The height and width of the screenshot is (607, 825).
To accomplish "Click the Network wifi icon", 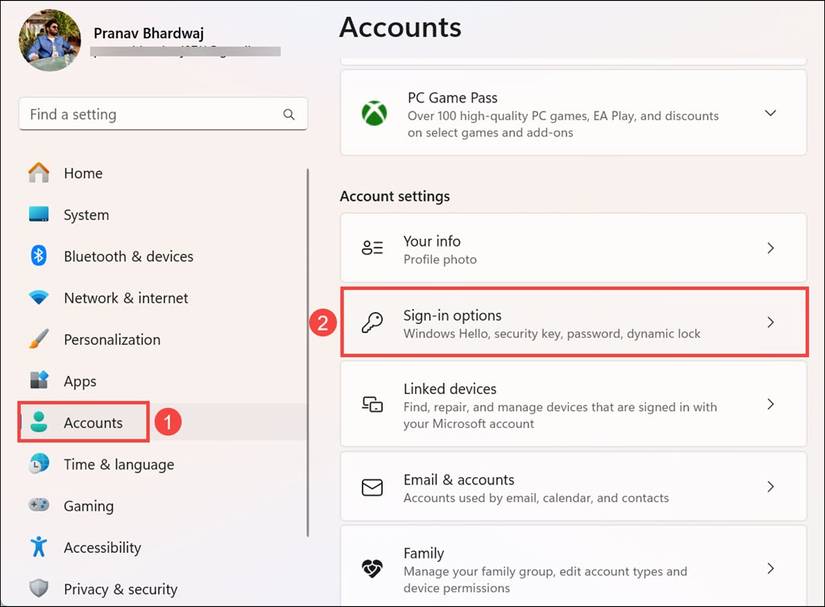I will tap(38, 297).
